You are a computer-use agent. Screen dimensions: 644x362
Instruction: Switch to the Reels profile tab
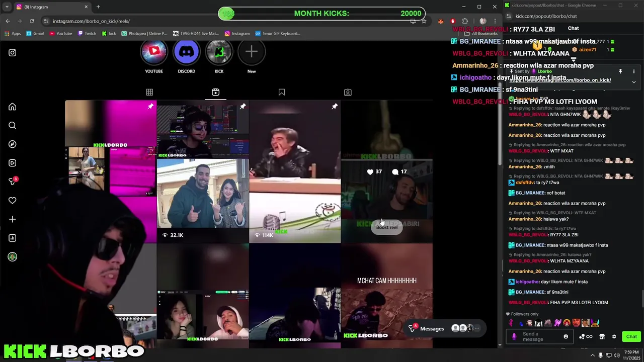[x=215, y=92]
